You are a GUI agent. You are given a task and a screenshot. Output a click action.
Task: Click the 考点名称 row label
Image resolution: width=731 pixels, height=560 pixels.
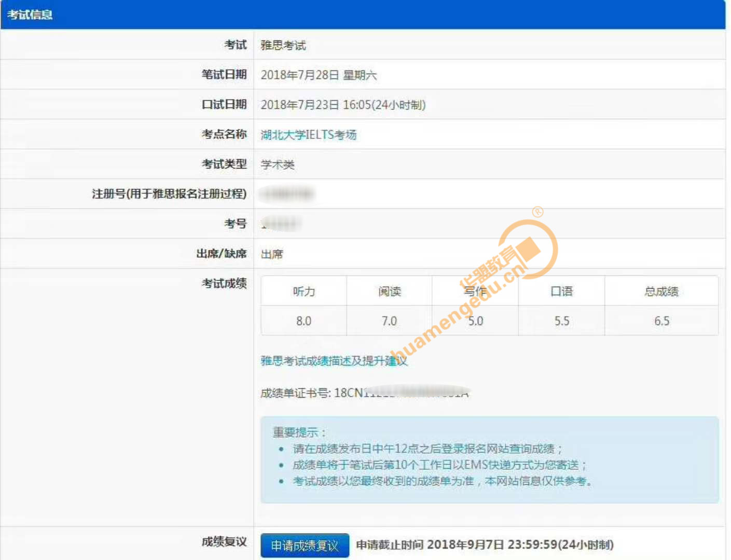point(224,134)
